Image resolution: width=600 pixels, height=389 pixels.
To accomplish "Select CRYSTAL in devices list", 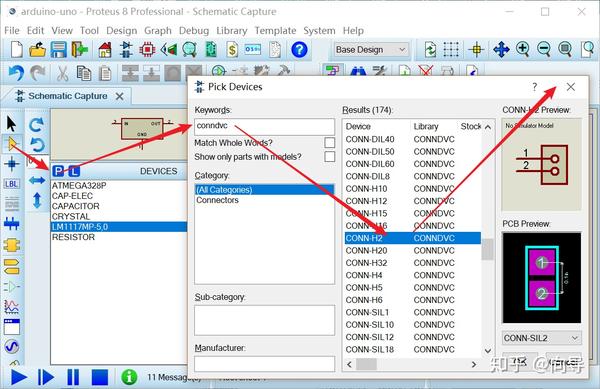I will pyautogui.click(x=71, y=216).
